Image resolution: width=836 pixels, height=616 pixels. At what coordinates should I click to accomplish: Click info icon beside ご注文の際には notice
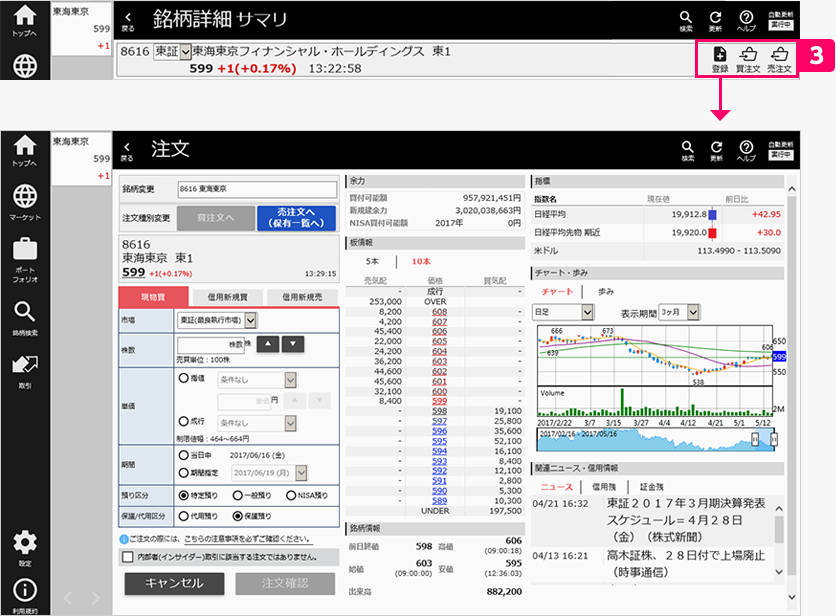(124, 539)
